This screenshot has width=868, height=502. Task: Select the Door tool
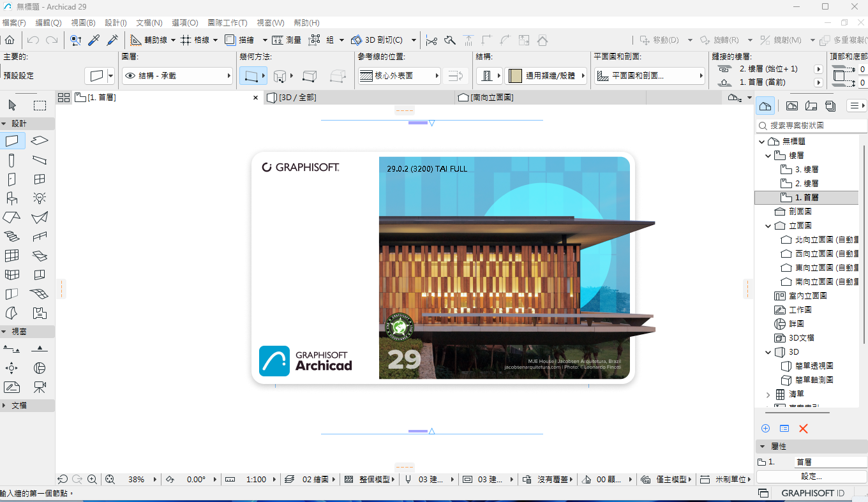pyautogui.click(x=12, y=179)
